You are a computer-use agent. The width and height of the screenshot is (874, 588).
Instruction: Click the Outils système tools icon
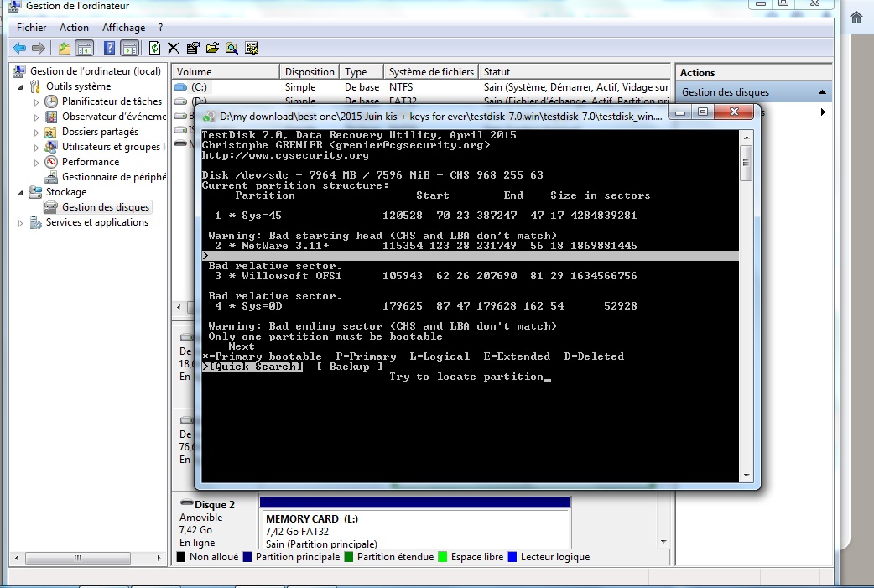35,86
